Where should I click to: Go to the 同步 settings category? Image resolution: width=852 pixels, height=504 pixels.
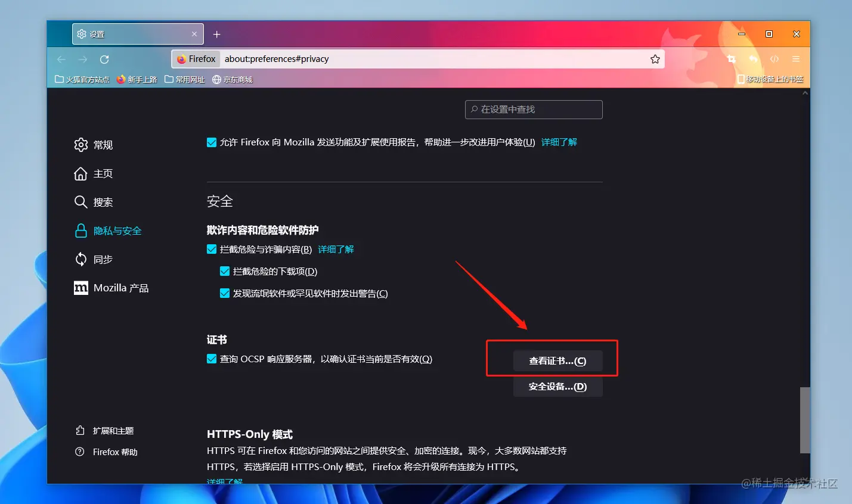(x=94, y=259)
